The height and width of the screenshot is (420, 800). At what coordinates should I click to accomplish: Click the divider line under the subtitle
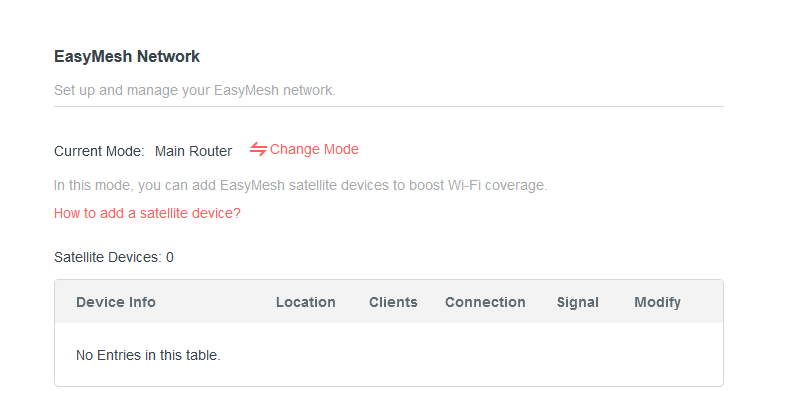pos(388,106)
